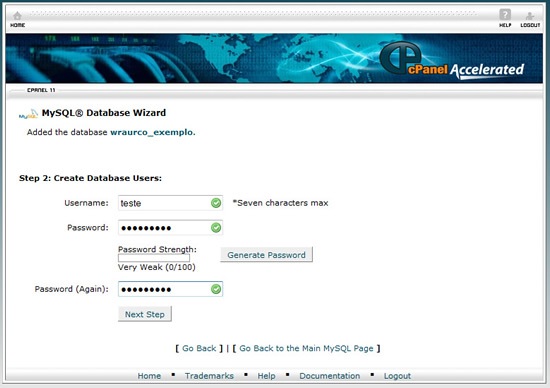
Task: Click the 'Username:' field label
Action: pyautogui.click(x=86, y=203)
